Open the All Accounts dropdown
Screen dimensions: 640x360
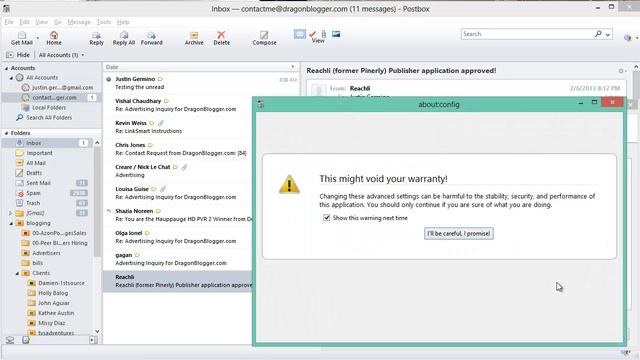click(61, 55)
